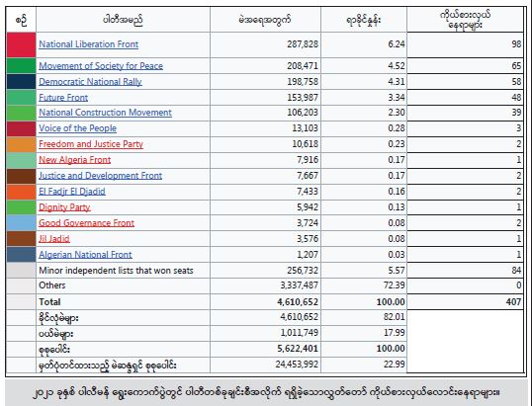Select the El Fadjr El Djadid swatch
Screen dimensions: 532x406
tap(21, 192)
